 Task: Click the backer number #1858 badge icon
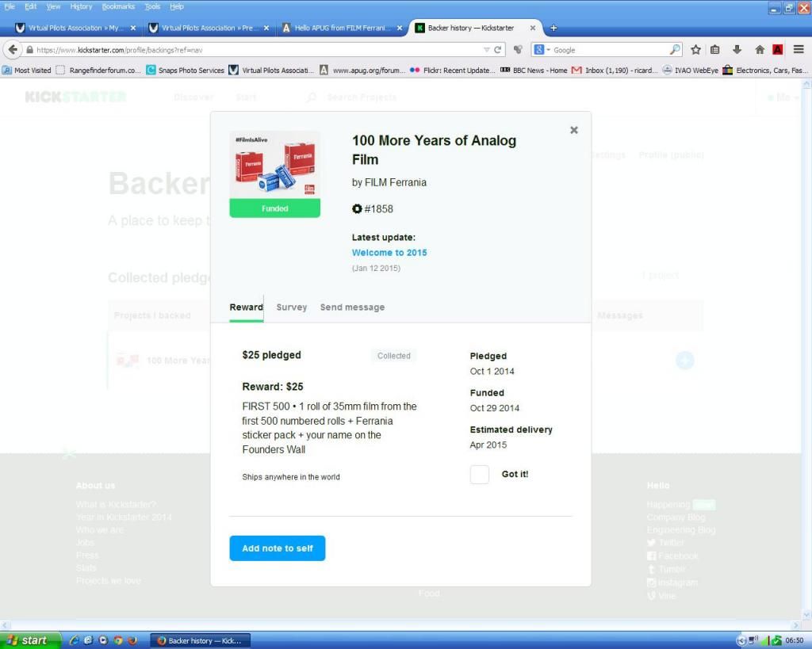coord(357,209)
